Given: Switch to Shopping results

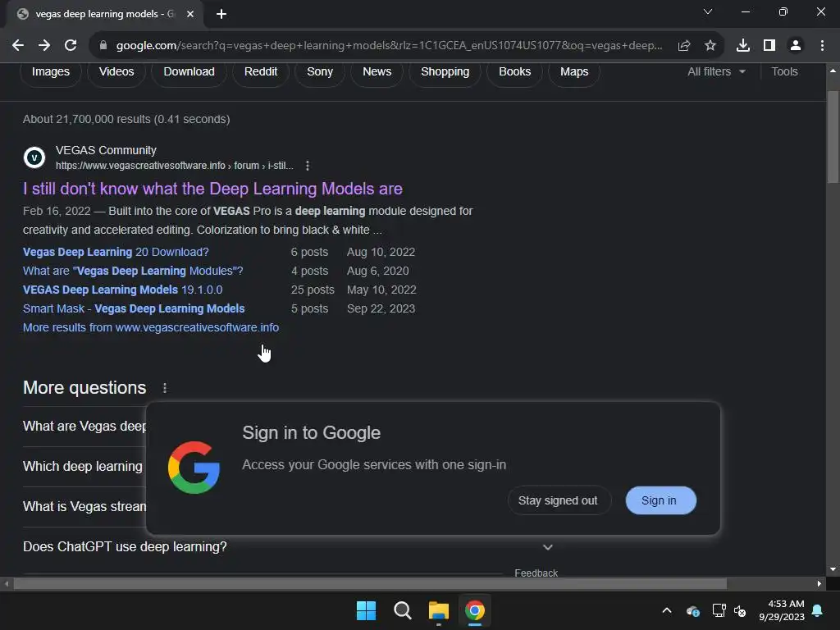Looking at the screenshot, I should pyautogui.click(x=445, y=72).
